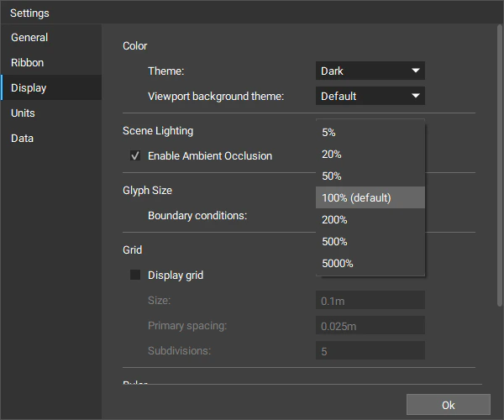Screen dimensions: 504x420
Task: Click the Grid section heading
Action: (x=132, y=249)
